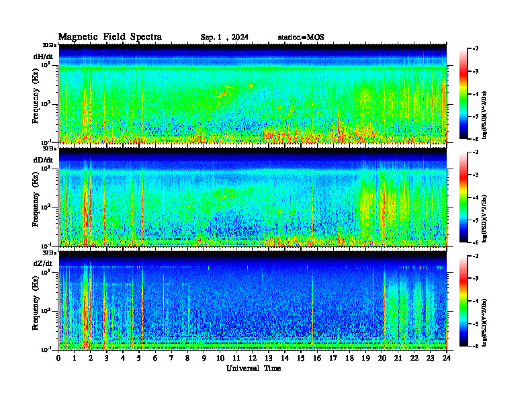The width and height of the screenshot is (532, 411).
Task: Click hour 12 on the Universal Time axis
Action: tap(253, 358)
